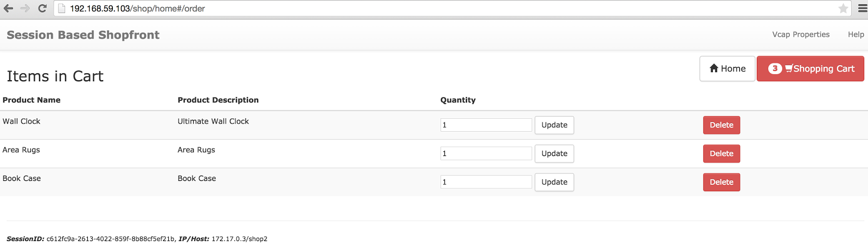Update the Area Rugs quantity
This screenshot has width=868, height=246.
554,154
